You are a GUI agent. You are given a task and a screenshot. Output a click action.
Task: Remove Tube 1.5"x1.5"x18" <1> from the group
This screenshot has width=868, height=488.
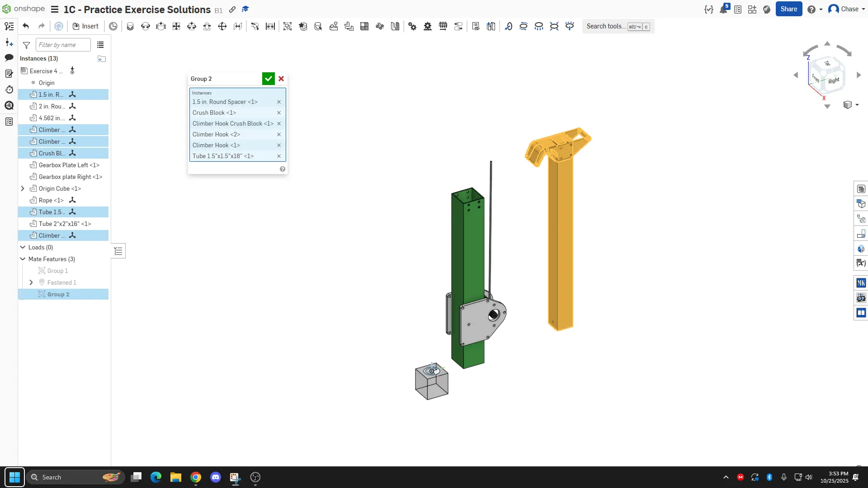(279, 156)
